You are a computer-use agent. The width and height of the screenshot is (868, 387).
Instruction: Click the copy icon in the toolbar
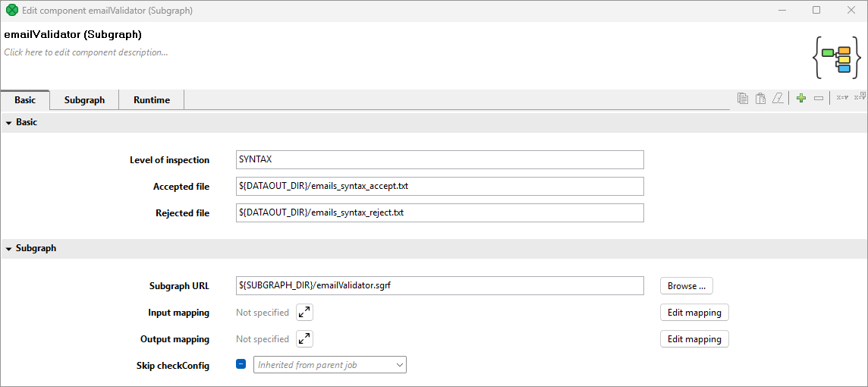coord(743,98)
